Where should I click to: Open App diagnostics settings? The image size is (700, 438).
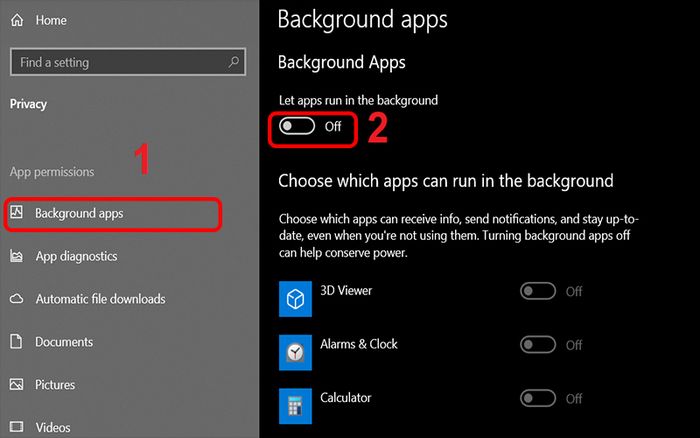(x=76, y=256)
